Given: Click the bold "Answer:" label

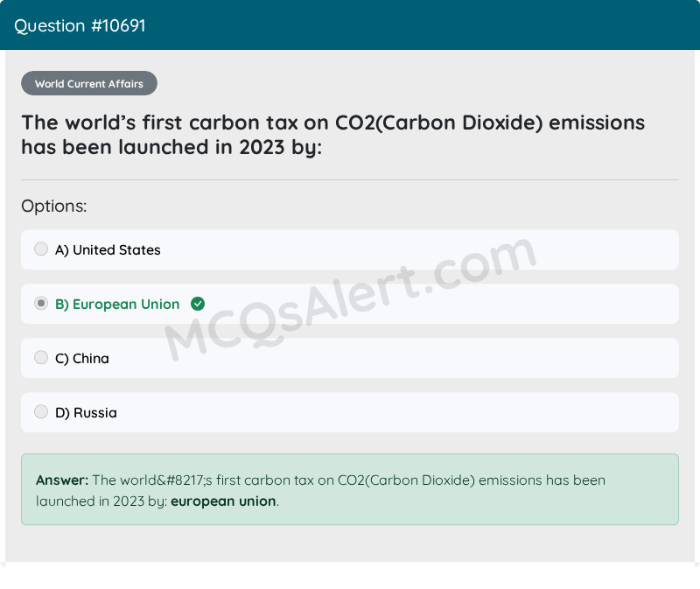Looking at the screenshot, I should tap(62, 480).
